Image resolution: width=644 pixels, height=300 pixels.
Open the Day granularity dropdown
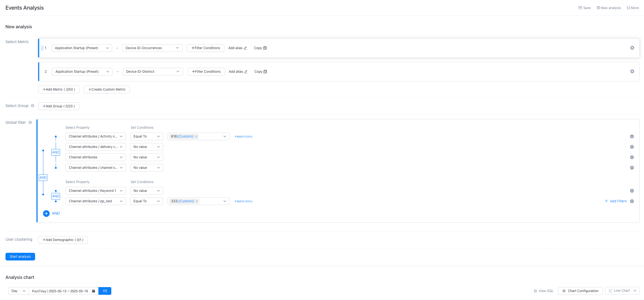point(18,291)
